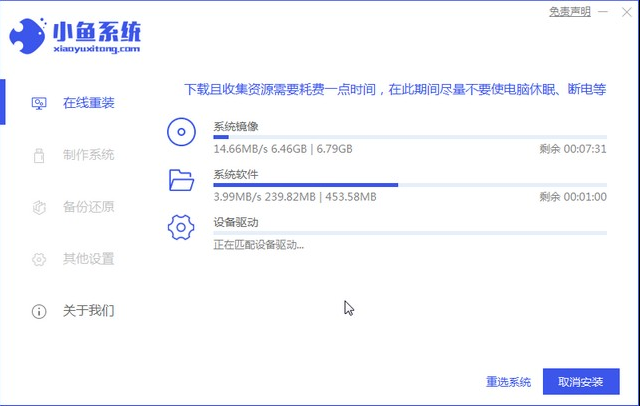
Task: Click the blue fish logo icon
Action: [x=28, y=36]
